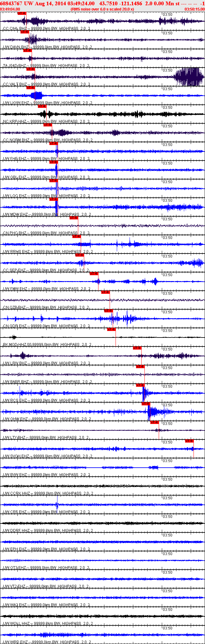The height and width of the screenshot is (644, 205).
Task: Click the red pick marker on BK.MOD trace
Action: click(112, 329)
